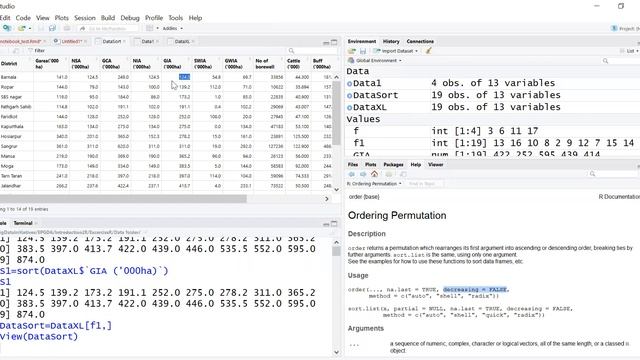Screen dimensions: 640x360
Task: Open the Import Dataset dropdown
Action: (396, 51)
